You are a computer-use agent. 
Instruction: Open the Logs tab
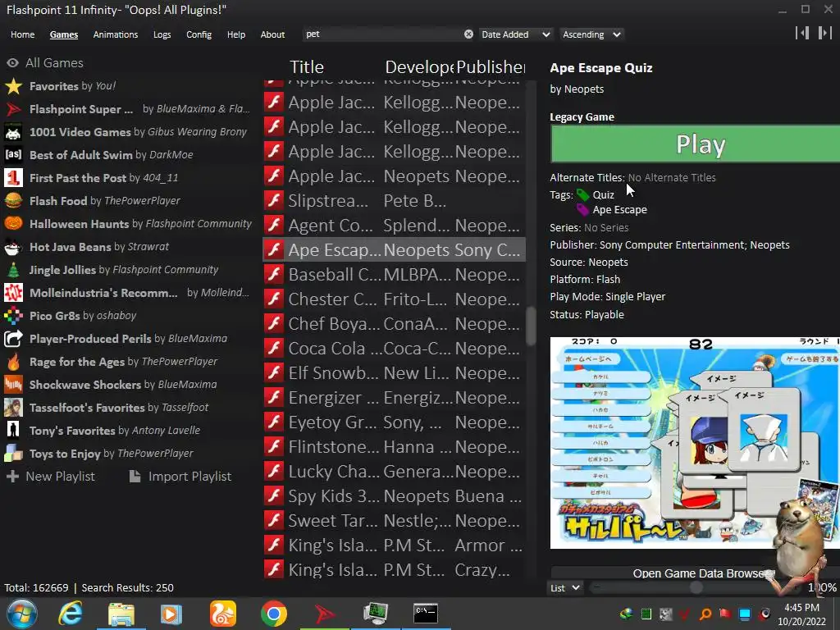pos(162,34)
